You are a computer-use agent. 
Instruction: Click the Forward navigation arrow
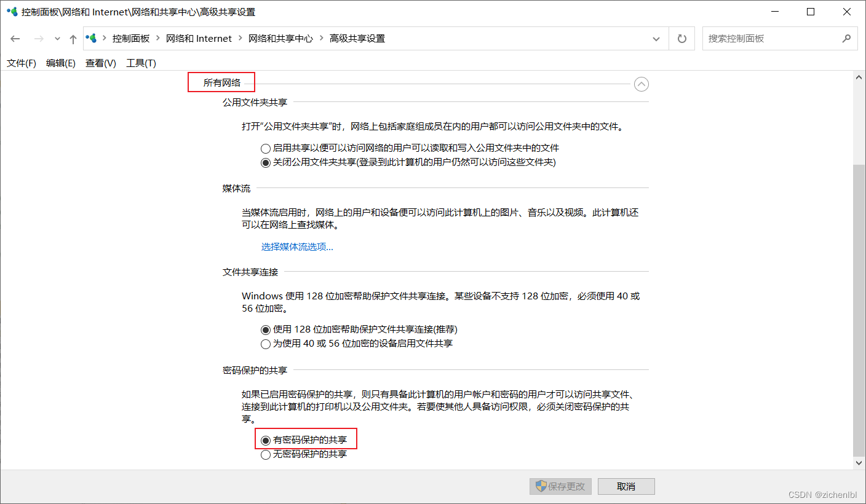tap(39, 39)
